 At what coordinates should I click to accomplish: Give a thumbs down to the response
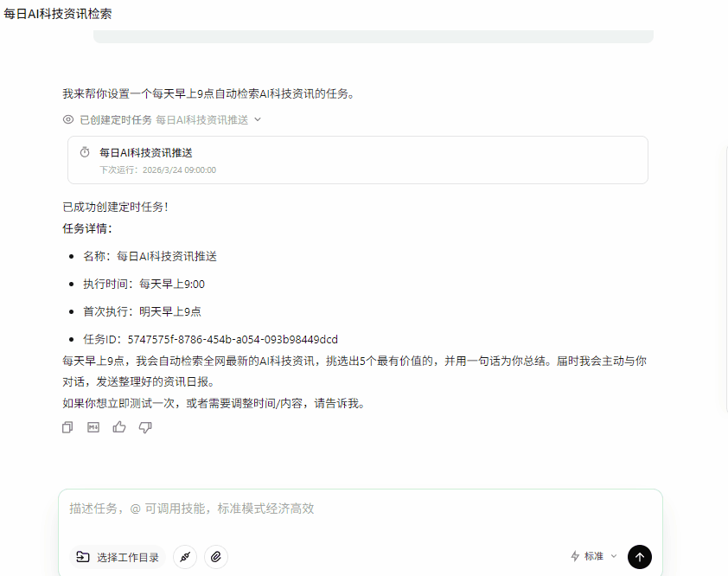[145, 426]
